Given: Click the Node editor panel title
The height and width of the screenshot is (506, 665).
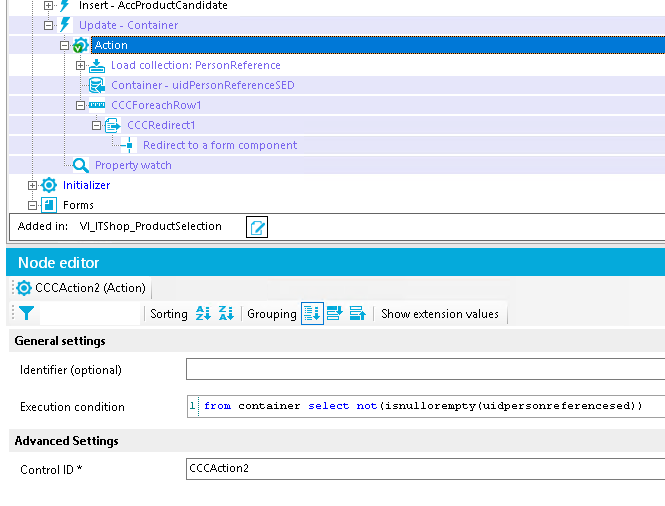Looking at the screenshot, I should pyautogui.click(x=59, y=263).
